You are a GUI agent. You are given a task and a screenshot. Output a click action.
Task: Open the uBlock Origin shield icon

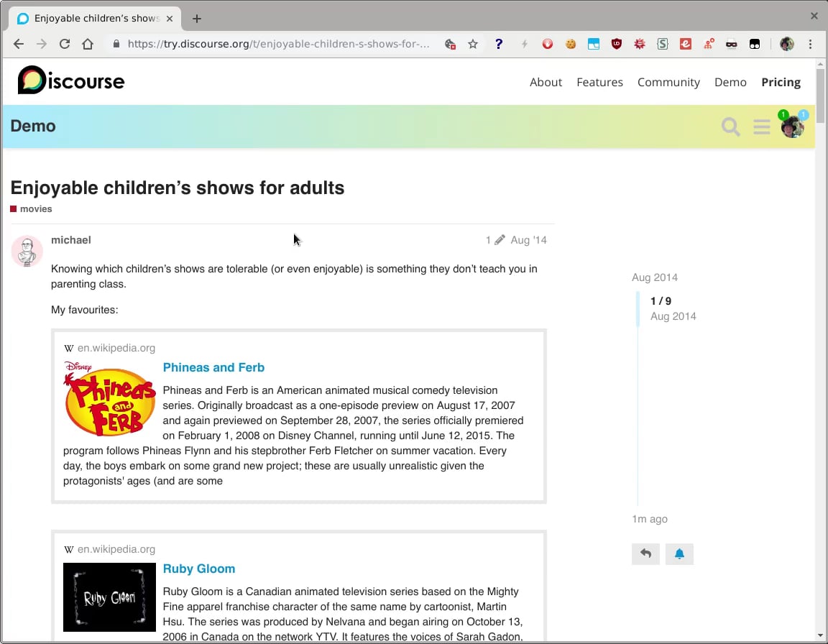coord(616,44)
